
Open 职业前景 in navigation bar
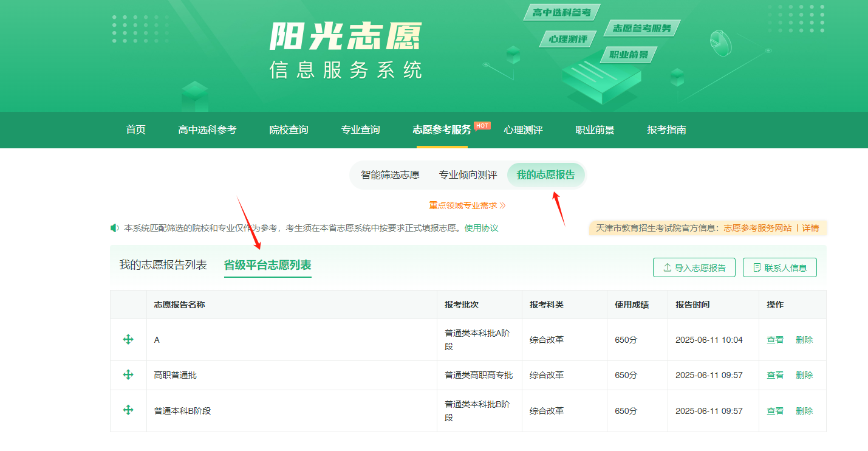[595, 129]
